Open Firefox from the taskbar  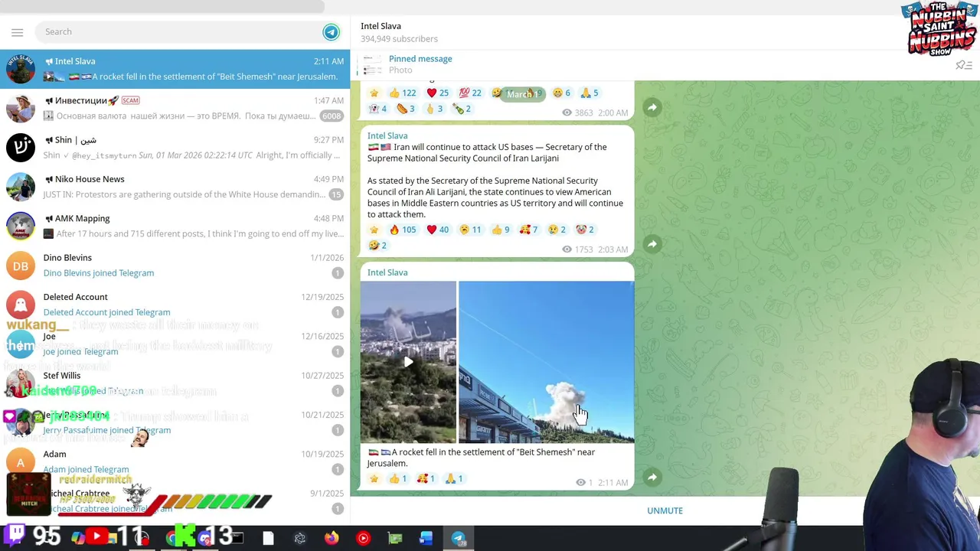click(x=332, y=538)
